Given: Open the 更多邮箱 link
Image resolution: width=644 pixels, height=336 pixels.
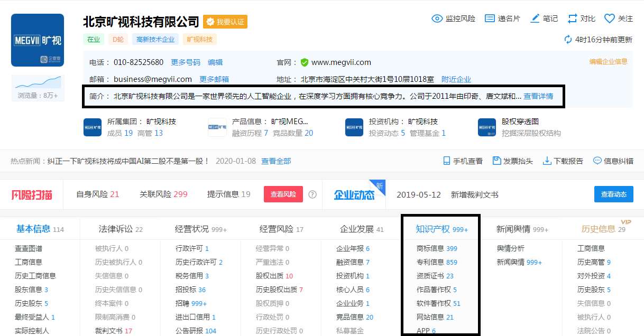Looking at the screenshot, I should click(214, 79).
